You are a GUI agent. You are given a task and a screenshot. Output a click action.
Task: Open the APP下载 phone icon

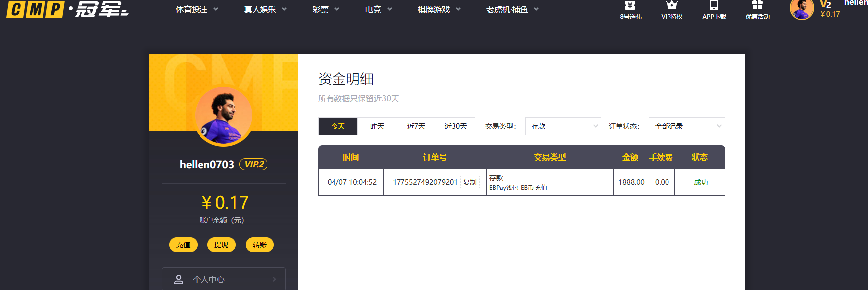[x=714, y=6]
